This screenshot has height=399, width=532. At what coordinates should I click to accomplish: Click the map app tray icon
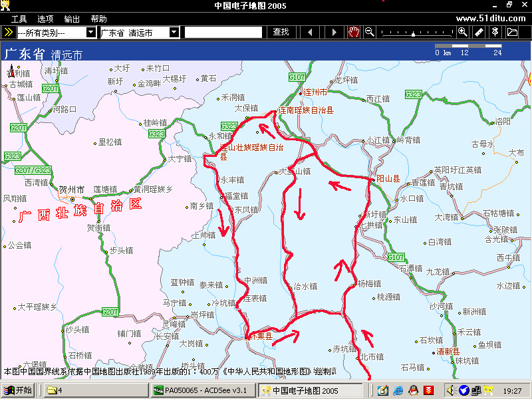click(489, 390)
